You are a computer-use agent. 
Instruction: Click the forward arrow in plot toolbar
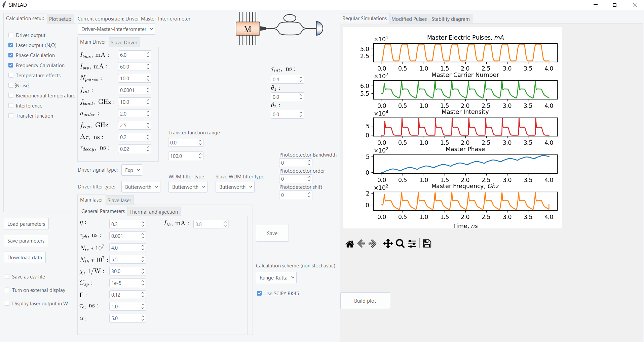point(373,244)
